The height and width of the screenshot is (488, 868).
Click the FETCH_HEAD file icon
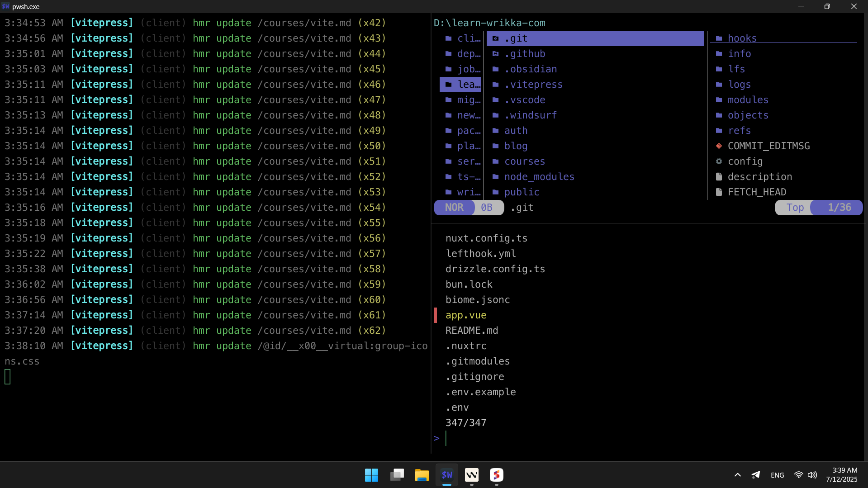719,192
